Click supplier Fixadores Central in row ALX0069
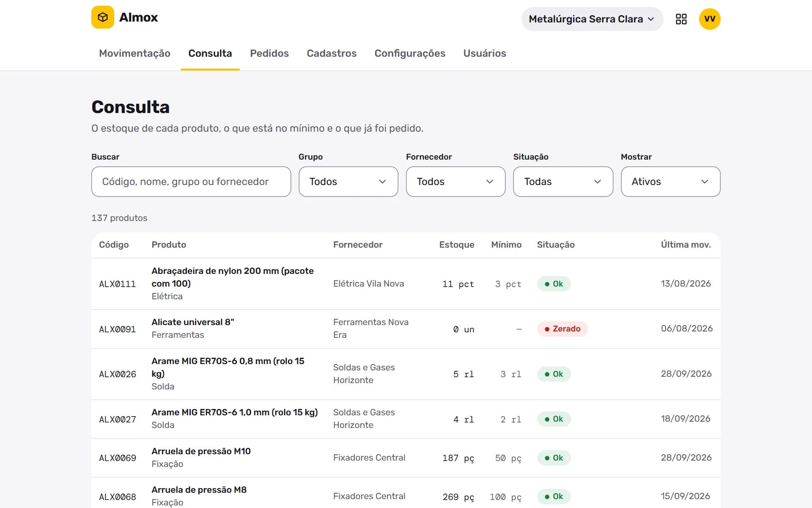 (x=369, y=458)
